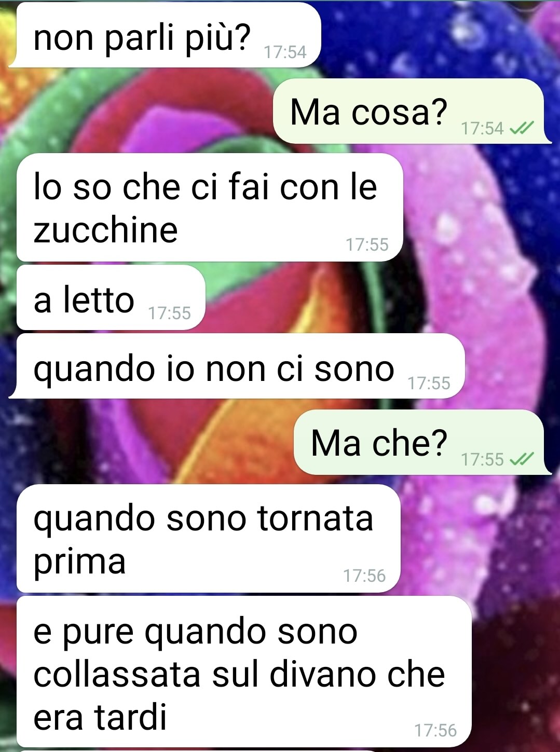This screenshot has height=752, width=560.
Task: Tap the word 'zucchine' in the message
Action: coord(105,229)
